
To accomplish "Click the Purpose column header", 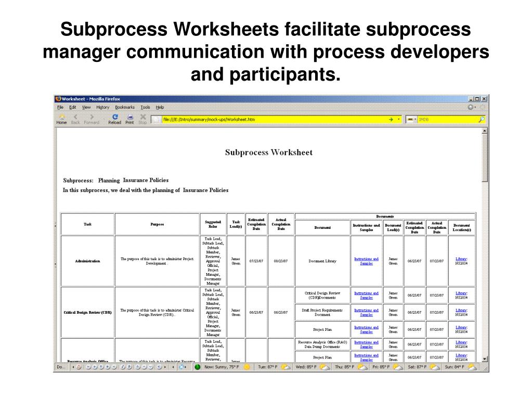I will 157,224.
